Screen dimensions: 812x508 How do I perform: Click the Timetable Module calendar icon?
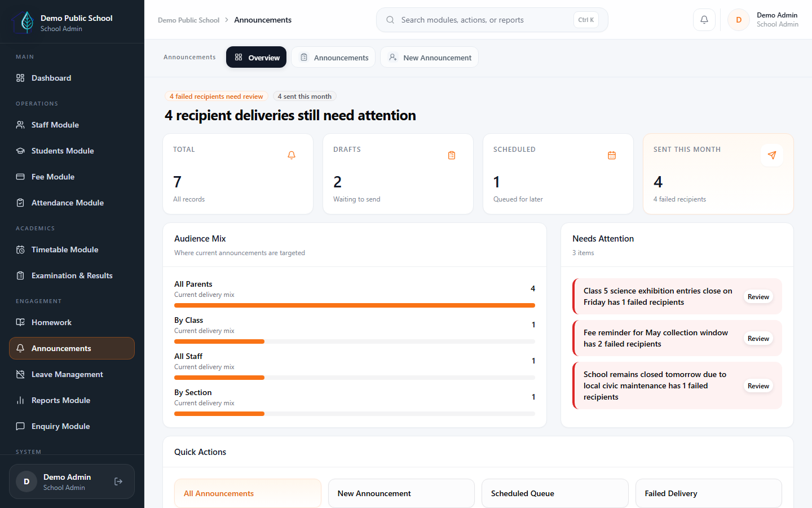click(20, 249)
